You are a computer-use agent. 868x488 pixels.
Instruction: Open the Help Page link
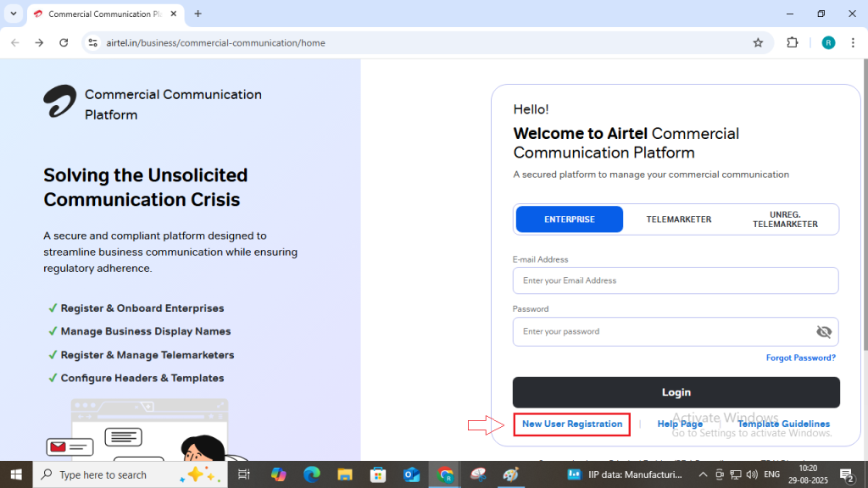680,424
